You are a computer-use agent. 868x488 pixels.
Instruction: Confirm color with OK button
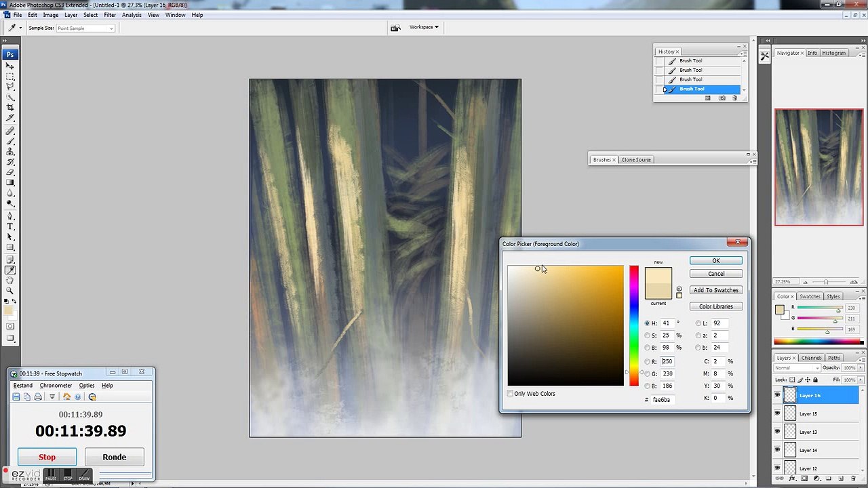716,261
